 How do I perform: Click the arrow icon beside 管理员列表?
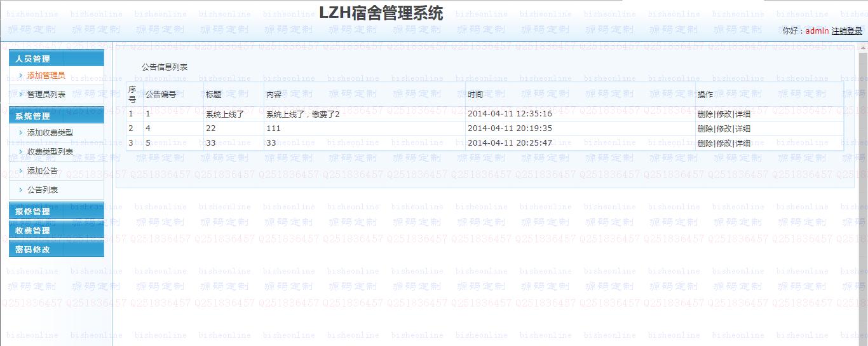pyautogui.click(x=21, y=94)
